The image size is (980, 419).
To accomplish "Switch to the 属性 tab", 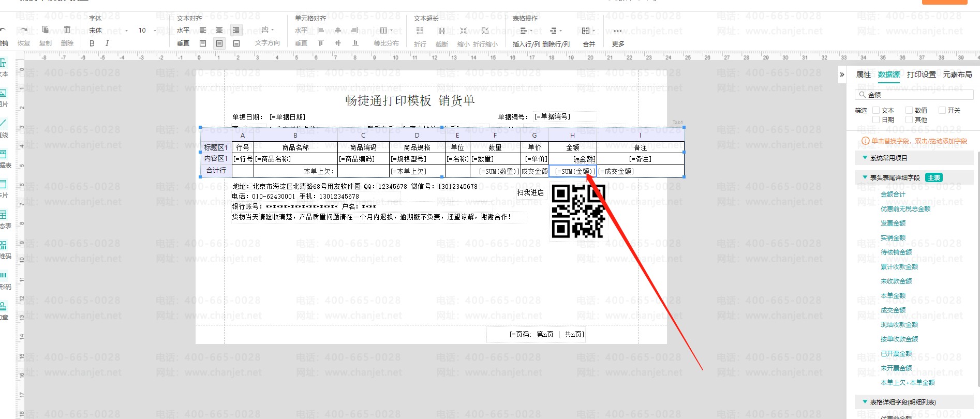I will click(864, 74).
